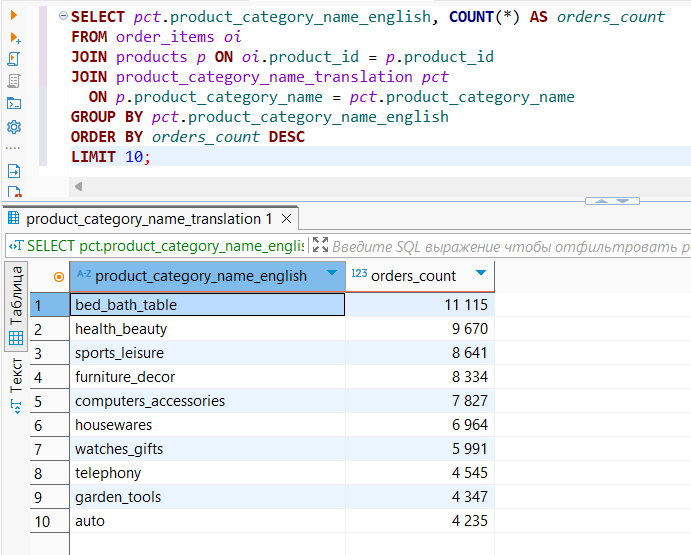Click the export arrow file icon
Viewport: 691px width, 555px height.
coord(14,171)
